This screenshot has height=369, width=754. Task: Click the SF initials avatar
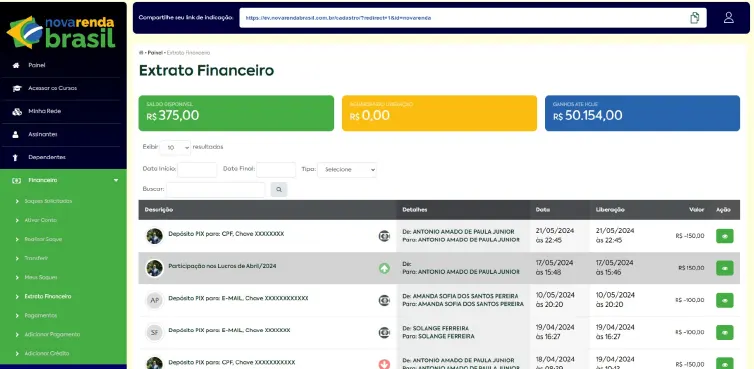(154, 332)
